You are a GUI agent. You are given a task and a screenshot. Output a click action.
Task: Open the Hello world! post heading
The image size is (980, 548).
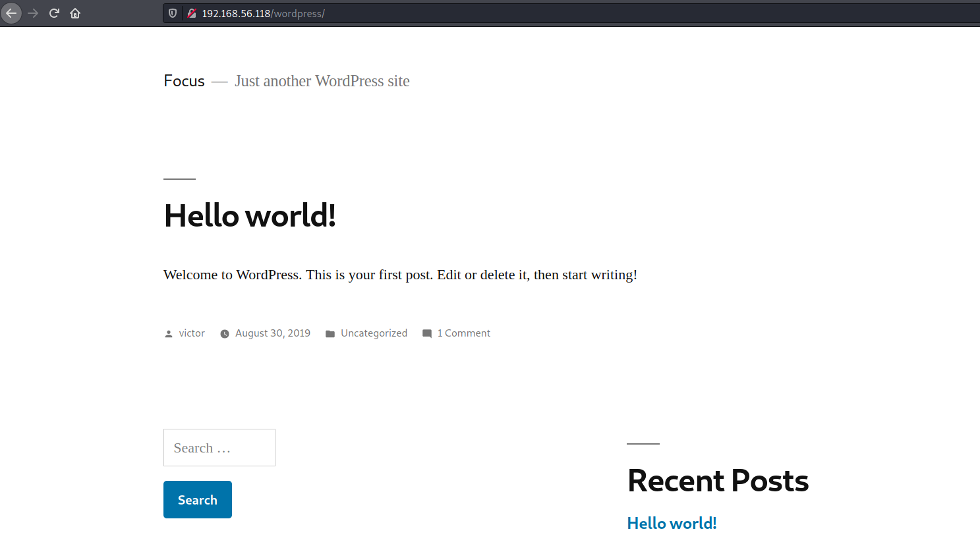(x=250, y=215)
